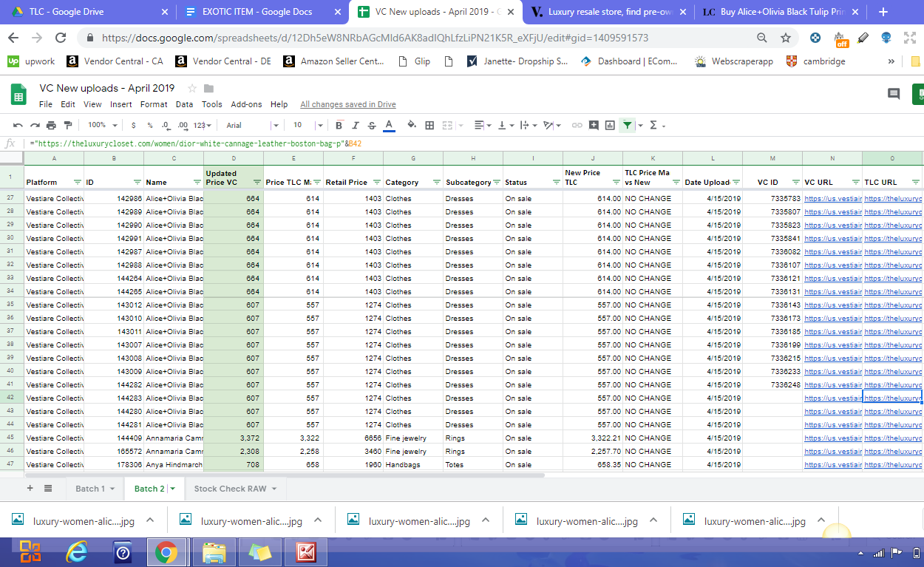The height and width of the screenshot is (567, 924).
Task: Click the Print icon
Action: click(51, 126)
